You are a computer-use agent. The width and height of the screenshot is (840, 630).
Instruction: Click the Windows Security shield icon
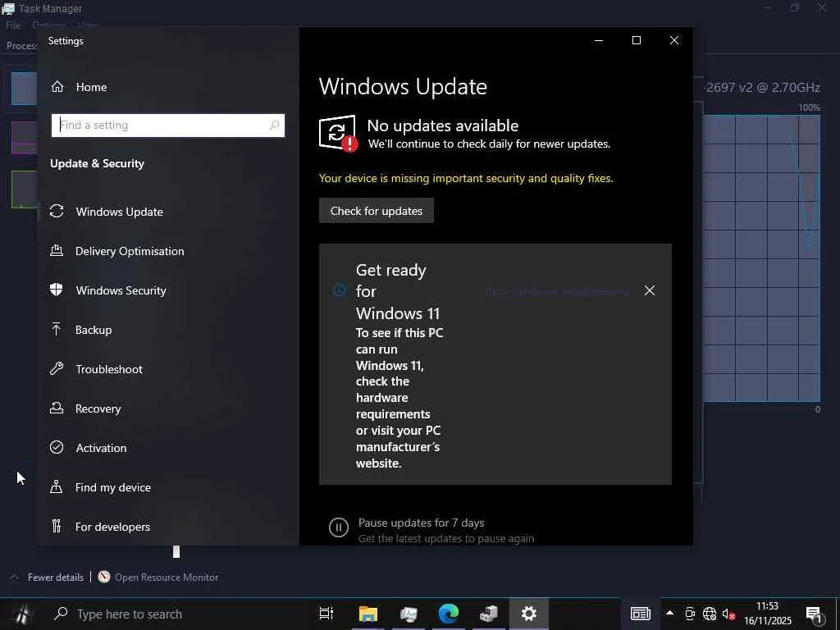(x=57, y=290)
